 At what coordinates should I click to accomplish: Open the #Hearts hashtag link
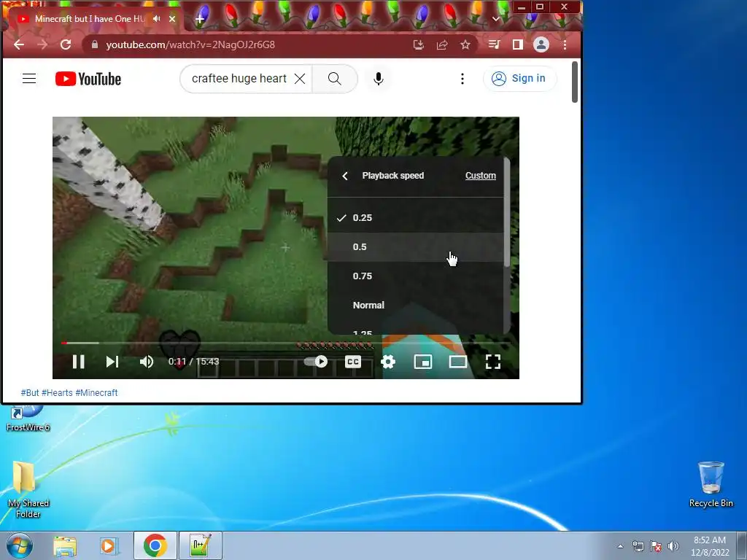tap(57, 393)
